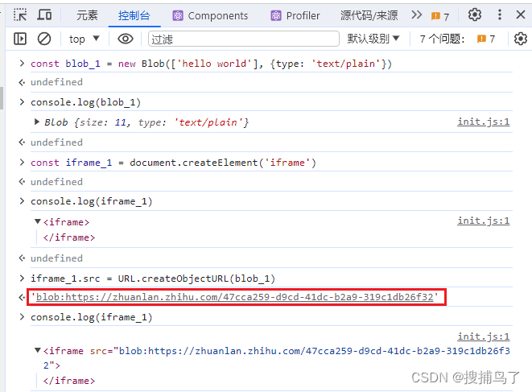
Task: Switch to the 源代码/来源 tab
Action: (369, 15)
